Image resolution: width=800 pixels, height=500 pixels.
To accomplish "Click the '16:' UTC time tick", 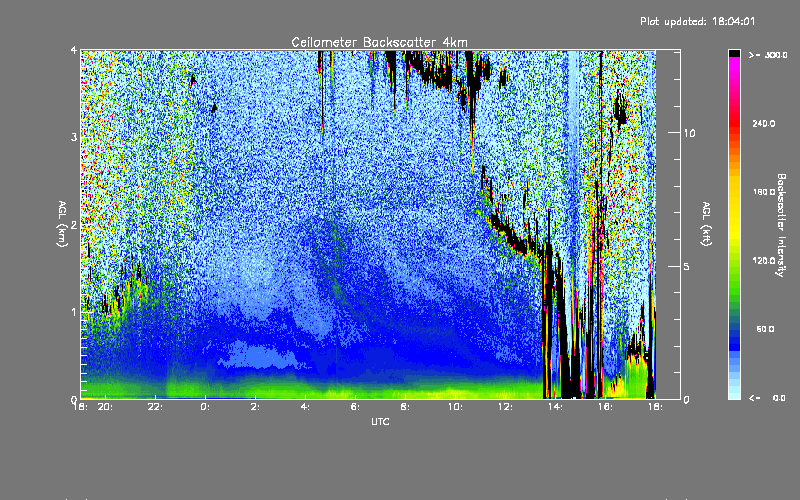I will 605,407.
